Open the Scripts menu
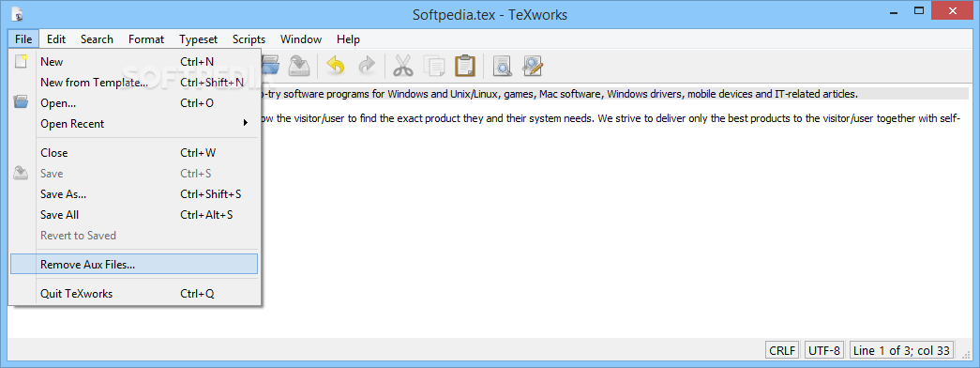Viewport: 980px width, 368px height. point(249,38)
